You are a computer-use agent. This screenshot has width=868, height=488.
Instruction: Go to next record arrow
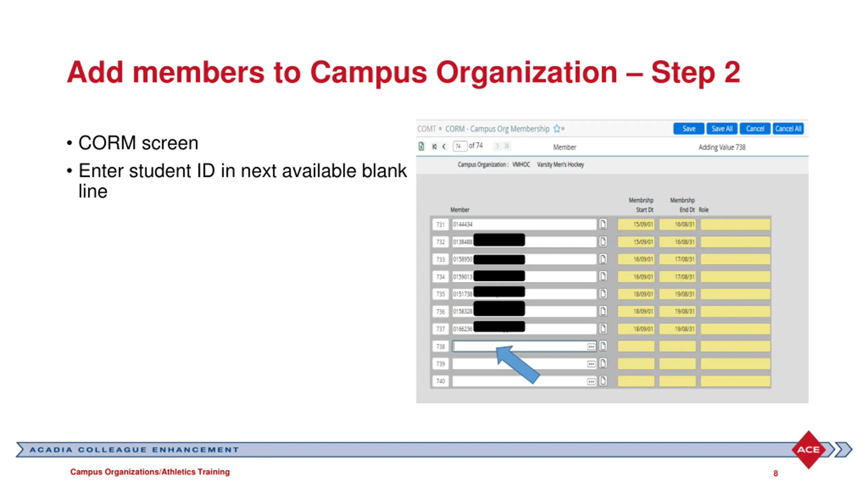(x=497, y=146)
